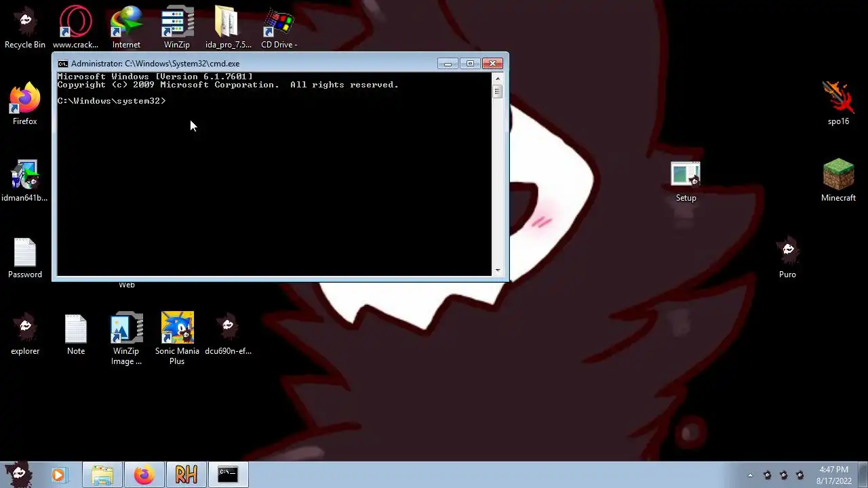Click the partially hidden Web icon label
The width and height of the screenshot is (868, 488).
point(127,285)
